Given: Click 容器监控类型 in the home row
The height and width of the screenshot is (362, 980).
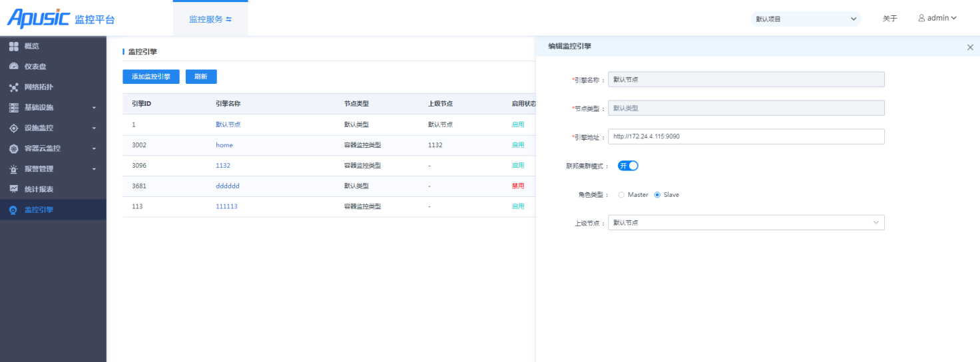Looking at the screenshot, I should click(363, 145).
